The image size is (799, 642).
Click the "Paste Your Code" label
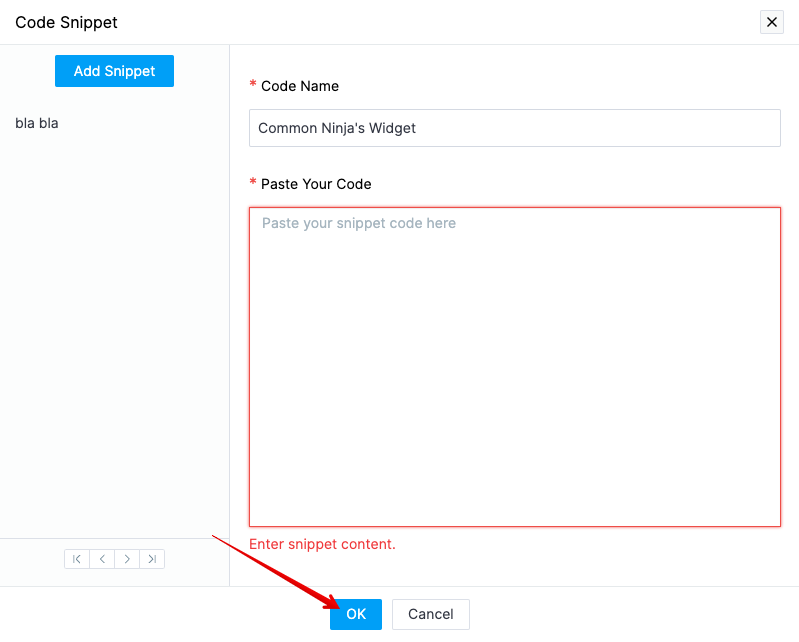(x=316, y=184)
